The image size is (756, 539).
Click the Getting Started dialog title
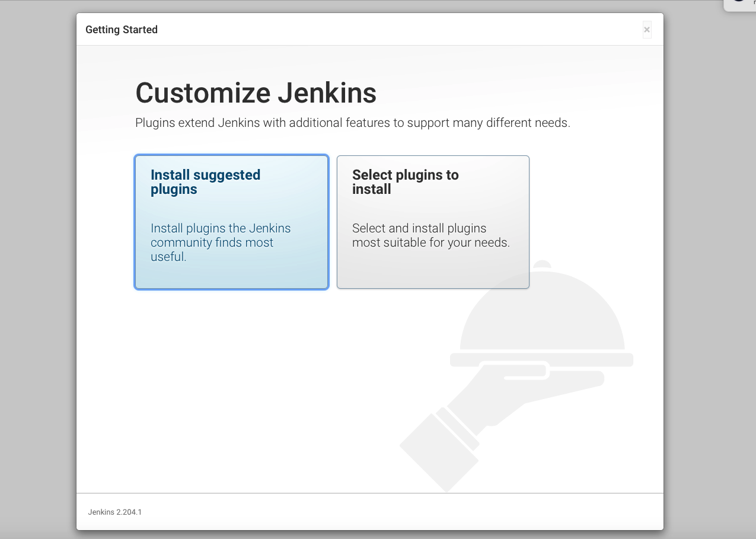click(122, 30)
